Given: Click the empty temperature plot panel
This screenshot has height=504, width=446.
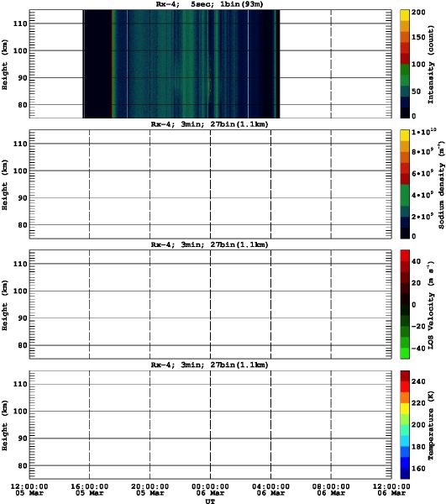Looking at the screenshot, I should coord(210,424).
